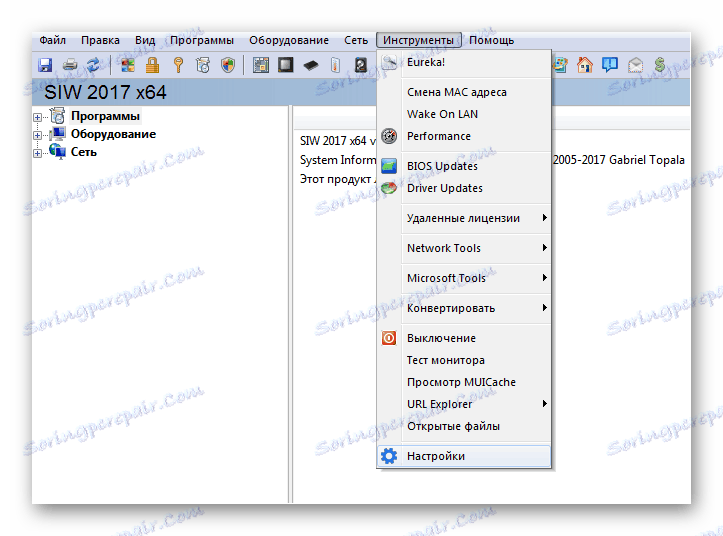
Task: Expand the Сеть tree node
Action: click(x=37, y=153)
